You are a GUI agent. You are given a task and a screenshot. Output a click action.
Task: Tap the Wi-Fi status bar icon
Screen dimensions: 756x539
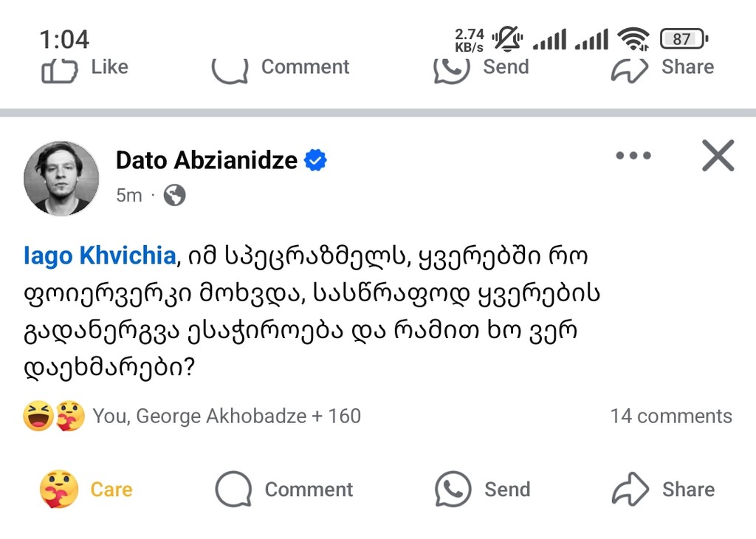[633, 38]
